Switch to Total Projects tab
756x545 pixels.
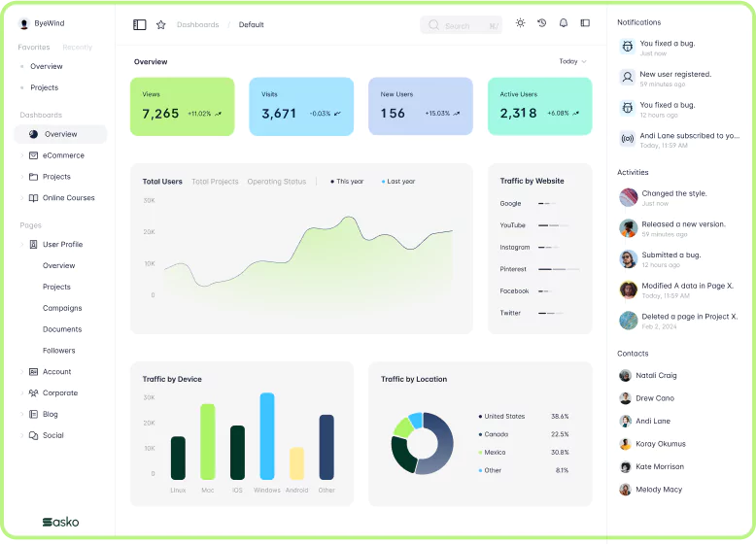point(215,182)
